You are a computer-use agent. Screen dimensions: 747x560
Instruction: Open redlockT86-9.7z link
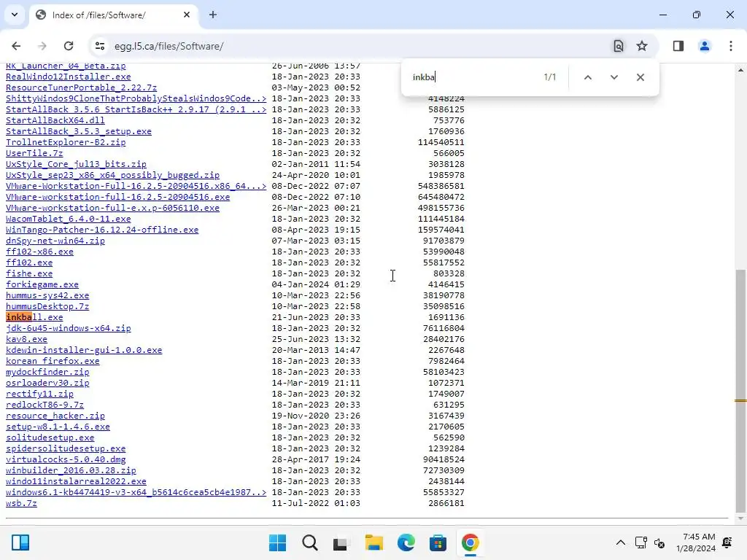click(44, 405)
